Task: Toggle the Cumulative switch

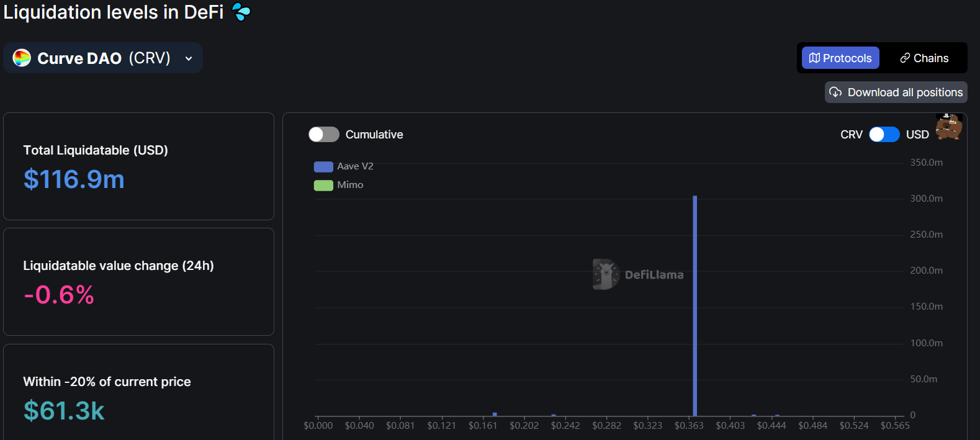Action: (x=324, y=135)
